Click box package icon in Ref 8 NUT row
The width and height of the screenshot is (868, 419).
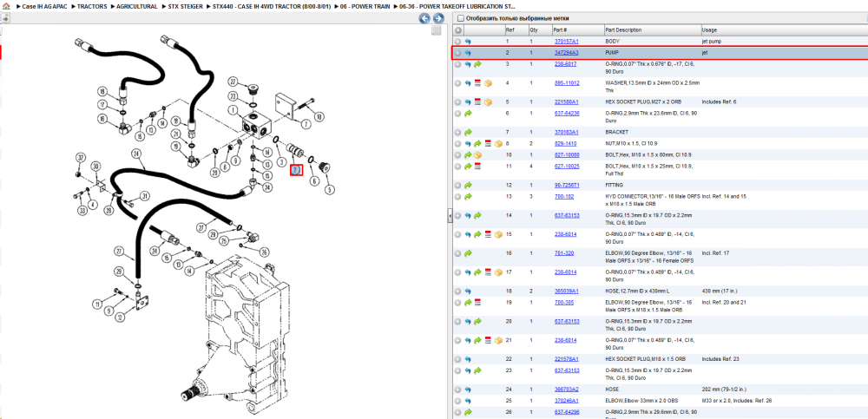(497, 143)
